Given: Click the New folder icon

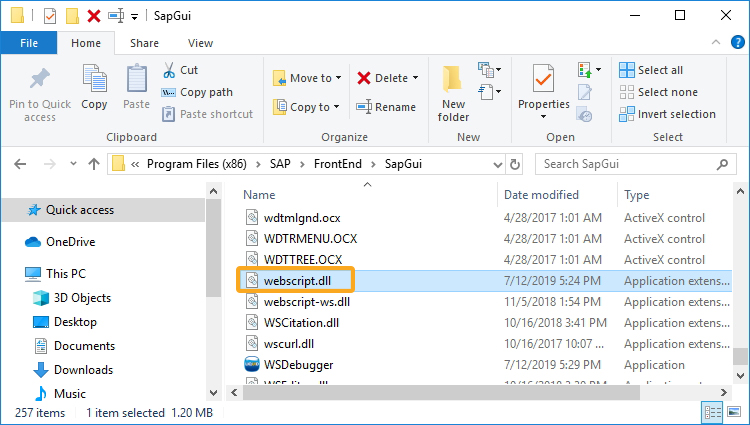Looking at the screenshot, I should pyautogui.click(x=452, y=79).
